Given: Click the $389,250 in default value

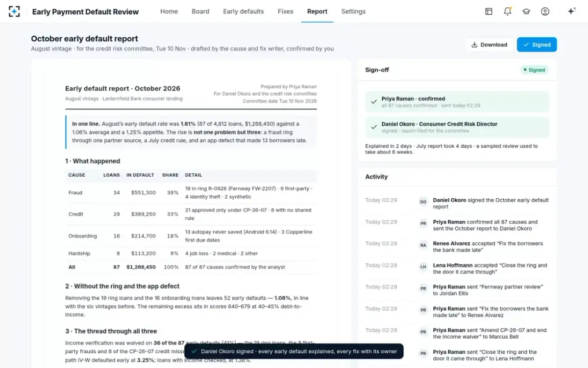Looking at the screenshot, I should pos(144,214).
